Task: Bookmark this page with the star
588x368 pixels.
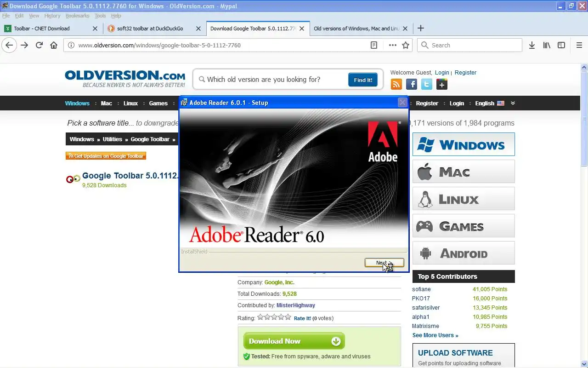Action: (406, 45)
